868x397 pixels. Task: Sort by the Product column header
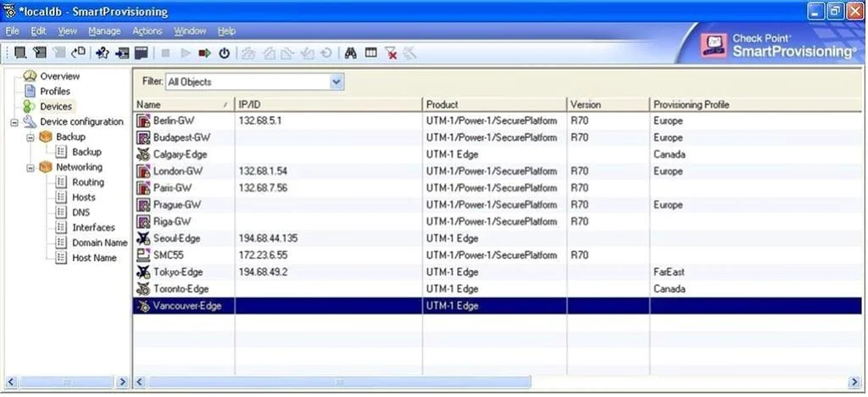coord(494,104)
